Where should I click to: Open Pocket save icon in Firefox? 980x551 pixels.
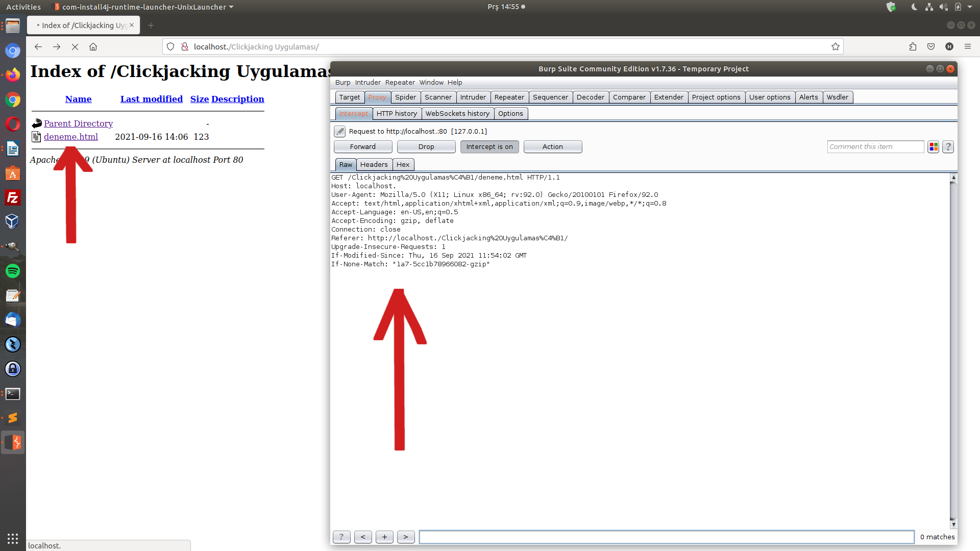(931, 46)
